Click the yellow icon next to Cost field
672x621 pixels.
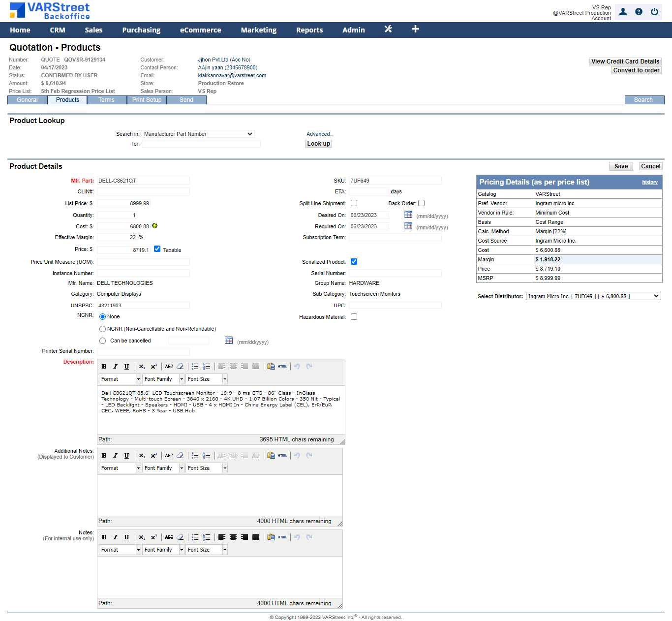154,226
